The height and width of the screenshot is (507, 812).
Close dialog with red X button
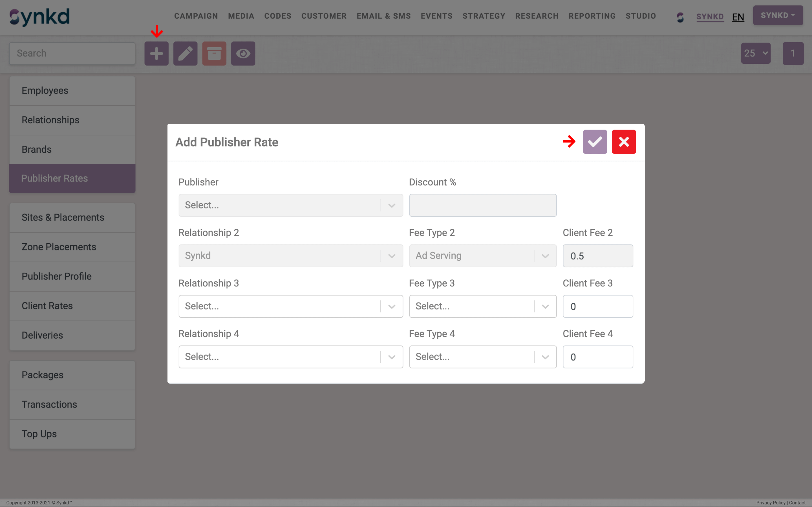click(x=623, y=142)
